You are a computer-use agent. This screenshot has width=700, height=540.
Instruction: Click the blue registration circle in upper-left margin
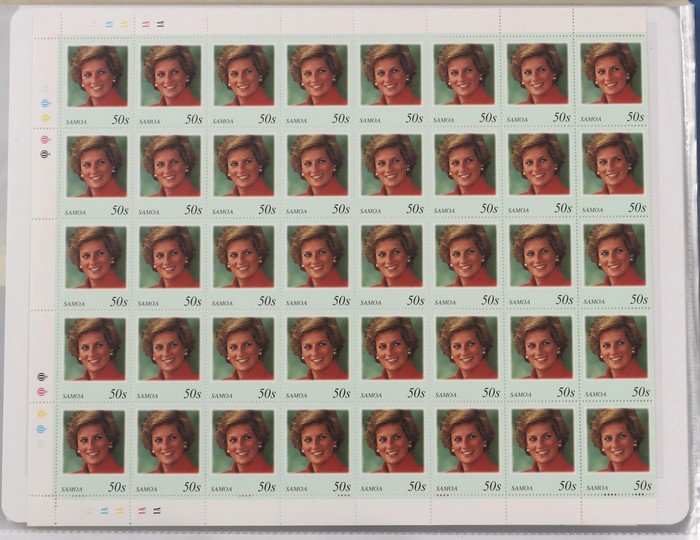[x=44, y=103]
